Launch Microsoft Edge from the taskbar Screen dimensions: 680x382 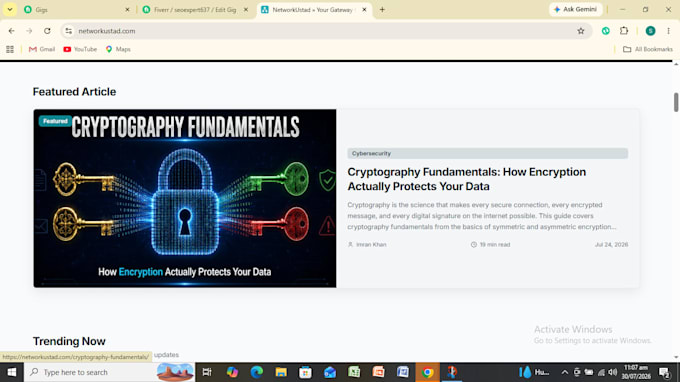pos(256,372)
